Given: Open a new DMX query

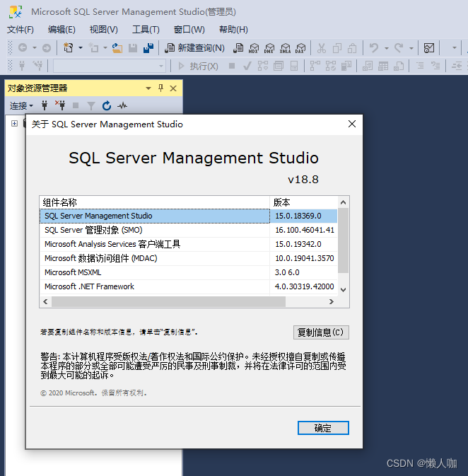Looking at the screenshot, I should (x=269, y=48).
